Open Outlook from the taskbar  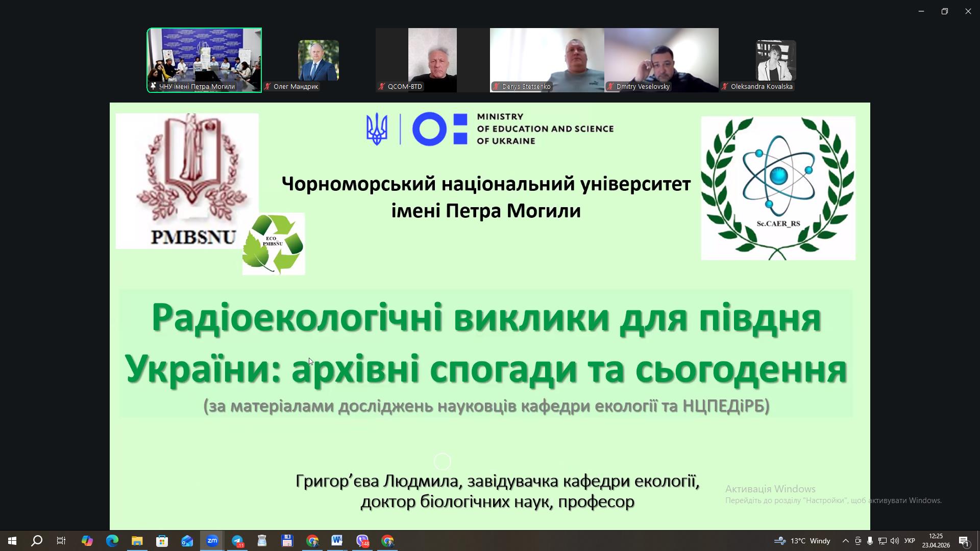[187, 541]
